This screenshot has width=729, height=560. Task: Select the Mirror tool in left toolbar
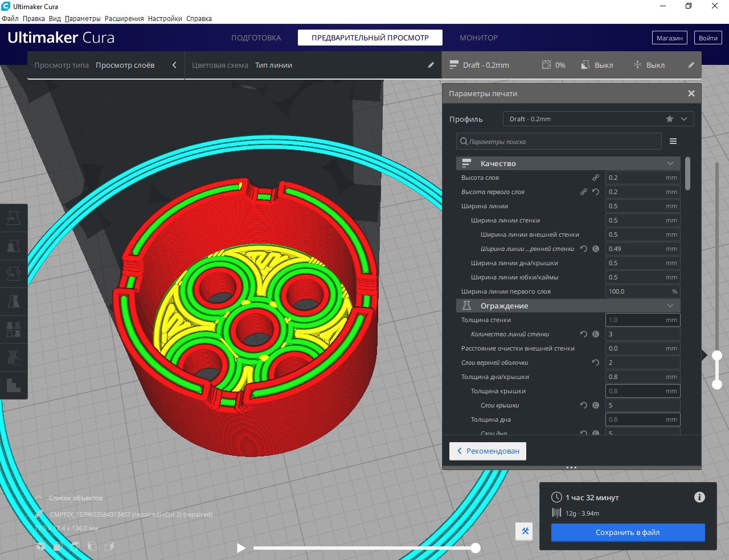[x=14, y=302]
